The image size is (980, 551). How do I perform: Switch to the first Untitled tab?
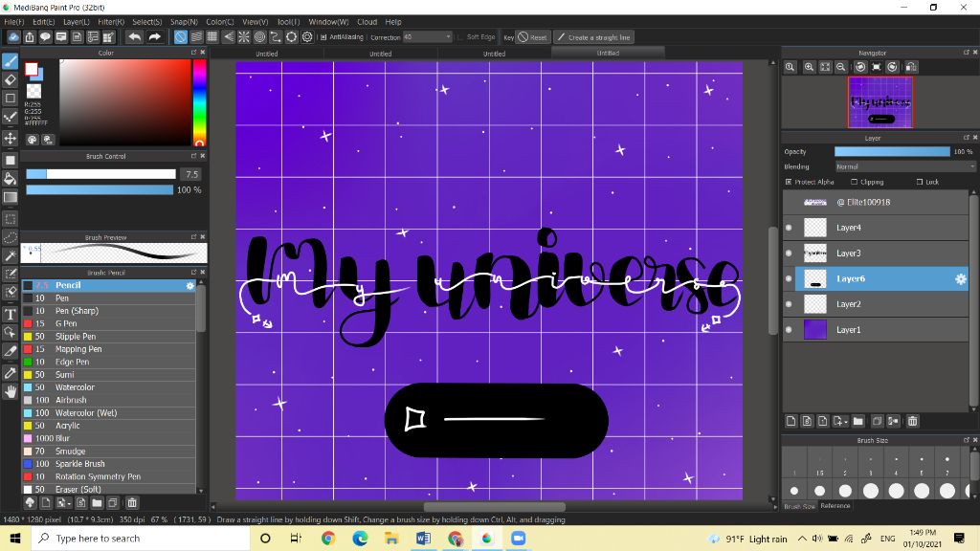tap(267, 54)
